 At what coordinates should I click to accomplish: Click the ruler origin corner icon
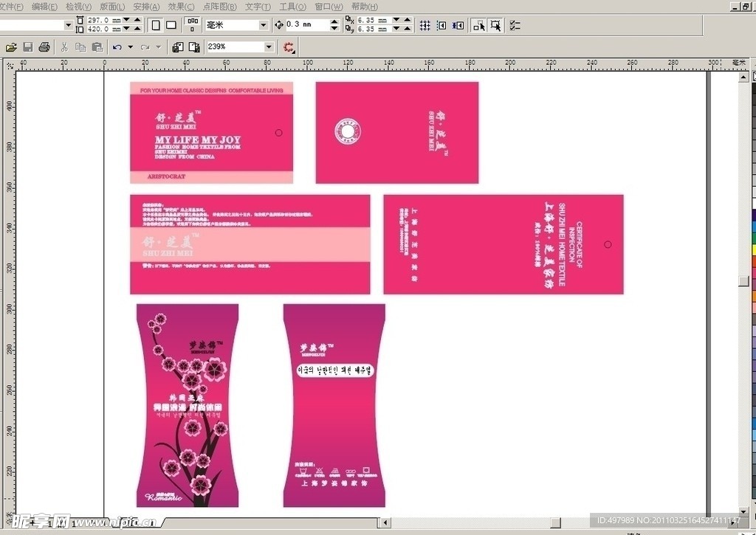(x=10, y=65)
